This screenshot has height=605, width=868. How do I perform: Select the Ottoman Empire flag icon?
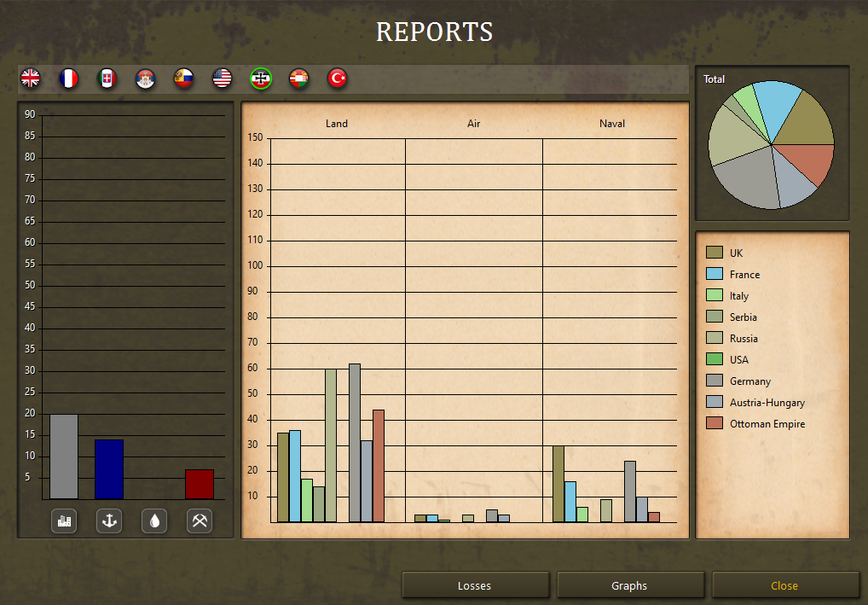pos(337,79)
